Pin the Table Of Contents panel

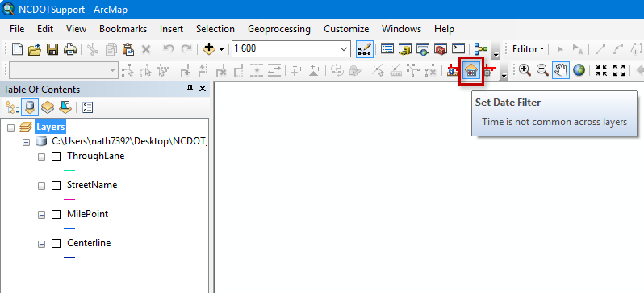coord(190,89)
